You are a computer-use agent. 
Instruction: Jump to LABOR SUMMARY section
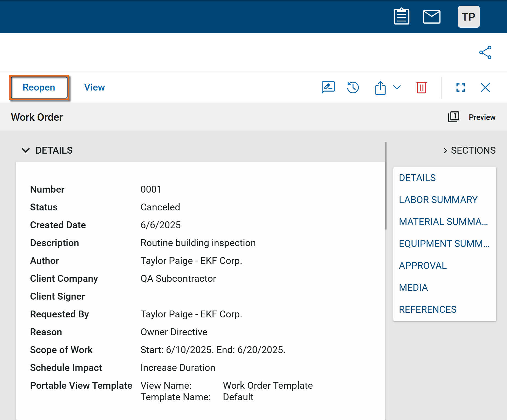438,200
